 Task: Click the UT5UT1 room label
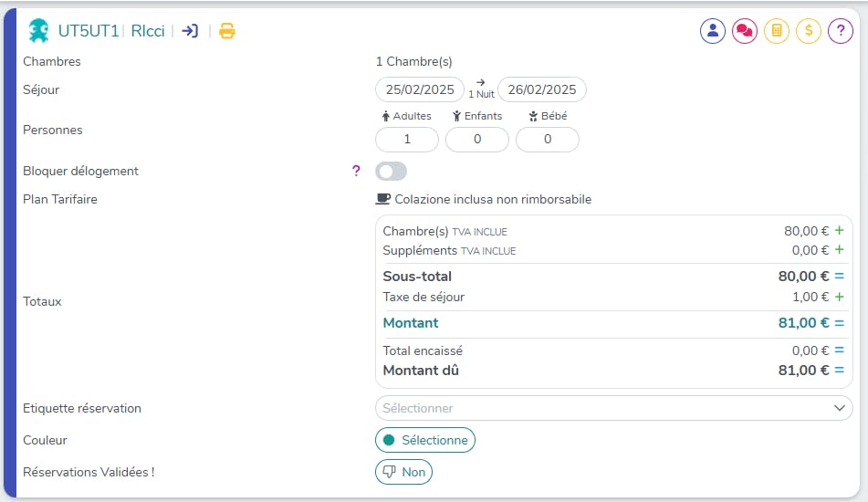(89, 31)
